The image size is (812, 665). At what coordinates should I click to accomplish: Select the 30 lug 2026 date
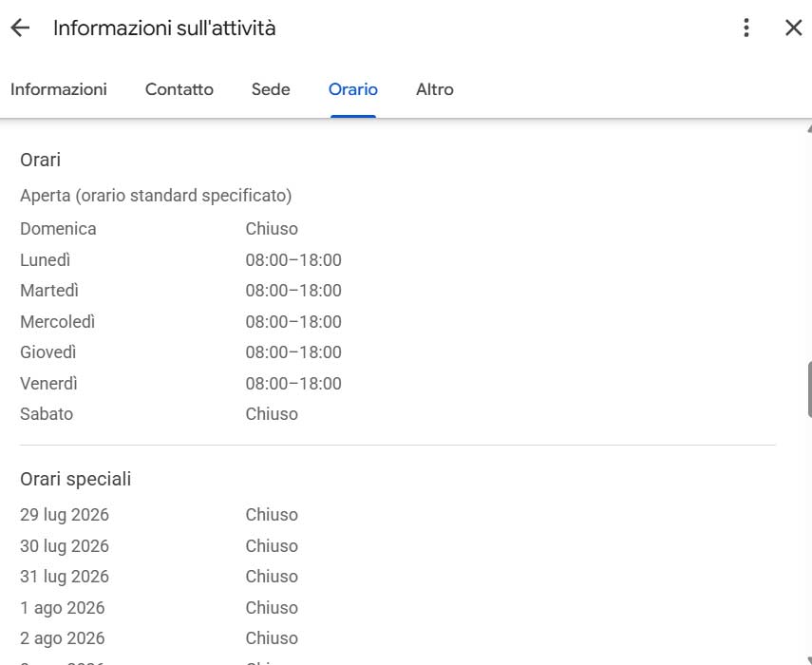65,546
